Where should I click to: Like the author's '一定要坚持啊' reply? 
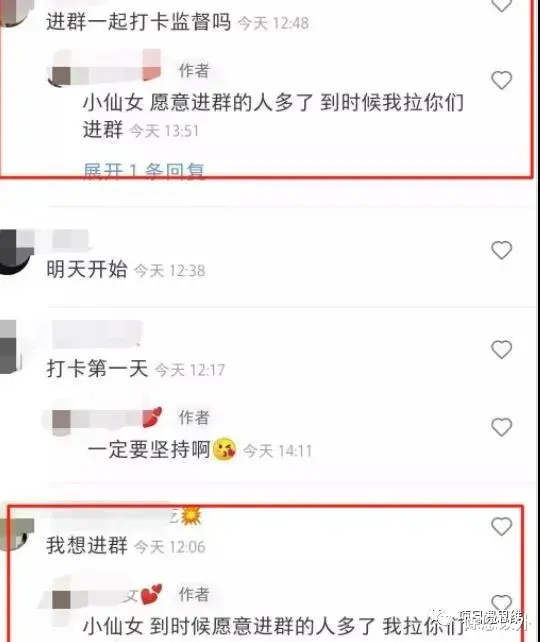tap(502, 427)
